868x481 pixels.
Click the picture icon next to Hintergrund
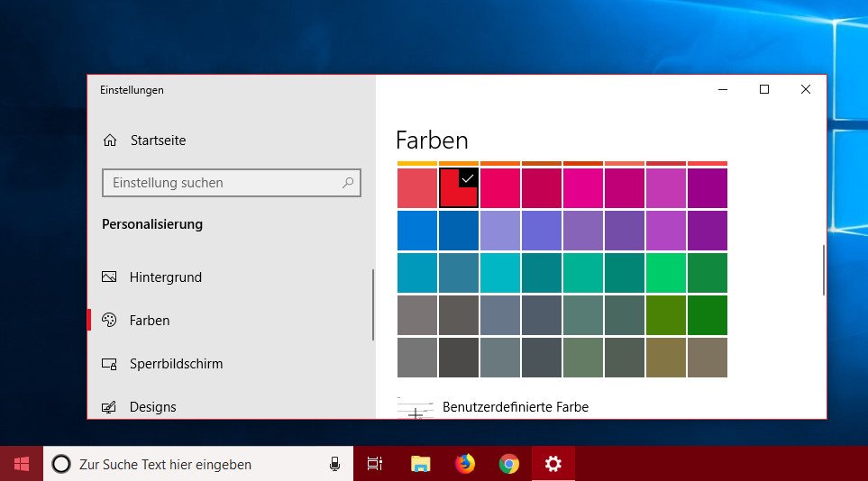click(x=109, y=277)
